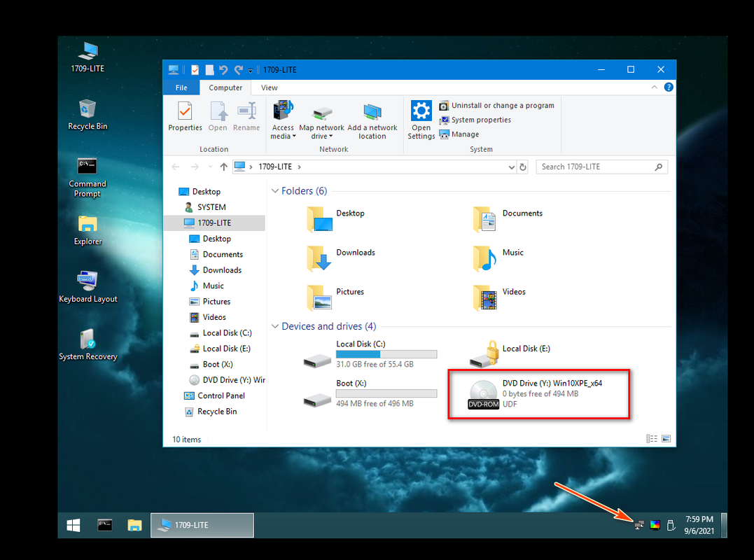The image size is (754, 560).
Task: Collapse the ribbon with the chevron
Action: point(654,87)
